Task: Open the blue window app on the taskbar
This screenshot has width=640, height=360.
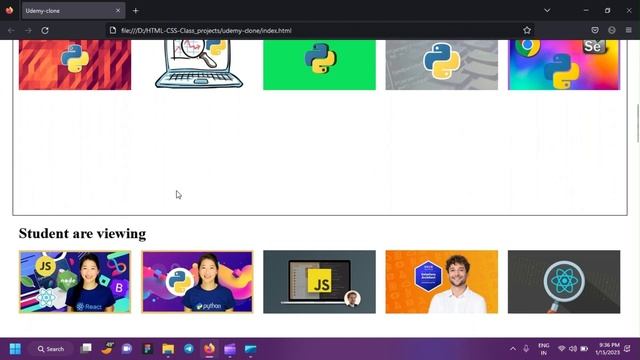Action: pyautogui.click(x=250, y=349)
